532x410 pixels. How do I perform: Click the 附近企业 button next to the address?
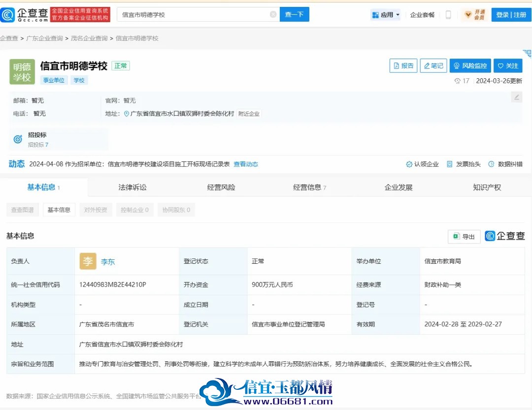tap(249, 114)
